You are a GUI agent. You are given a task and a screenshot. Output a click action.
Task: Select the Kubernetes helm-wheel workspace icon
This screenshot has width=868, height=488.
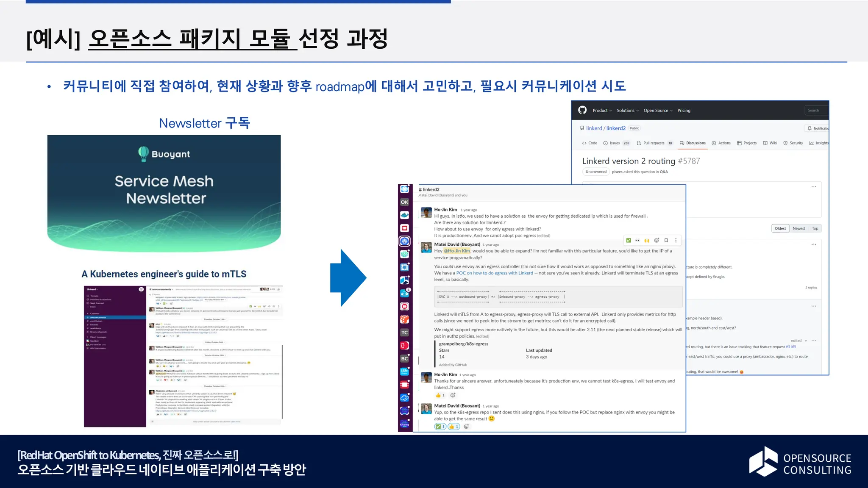[405, 241]
